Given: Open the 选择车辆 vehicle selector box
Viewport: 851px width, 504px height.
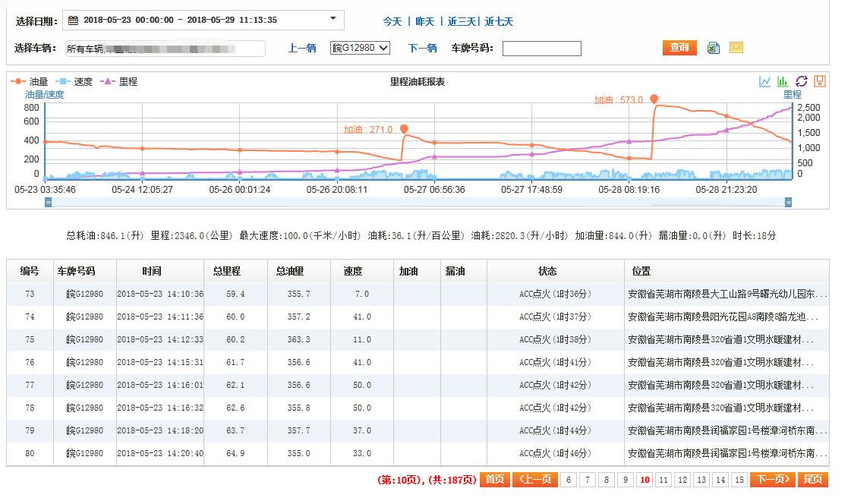Looking at the screenshot, I should [165, 49].
